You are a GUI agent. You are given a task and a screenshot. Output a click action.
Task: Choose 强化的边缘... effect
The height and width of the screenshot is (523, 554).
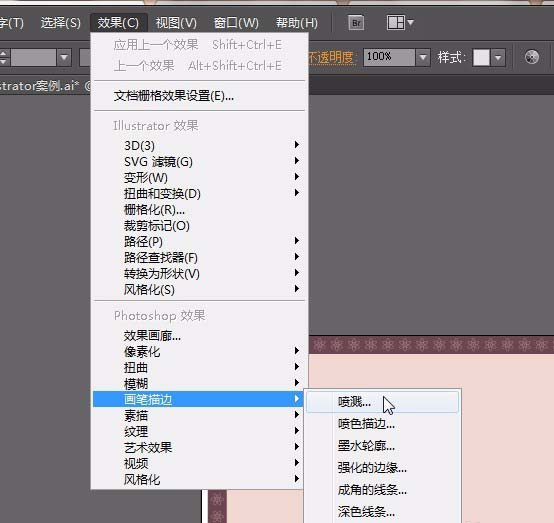(x=383, y=468)
